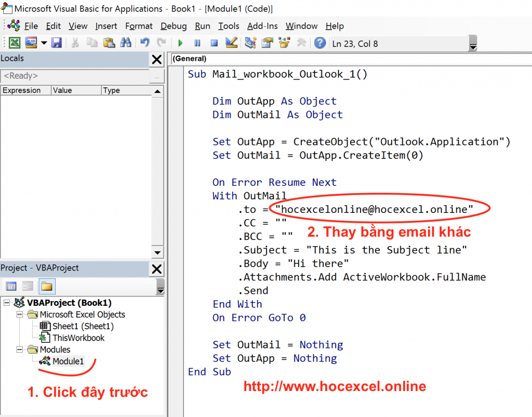Screen dimensions: 532x417
Task: Toggle Design Mode ruler icon
Action: (x=232, y=43)
